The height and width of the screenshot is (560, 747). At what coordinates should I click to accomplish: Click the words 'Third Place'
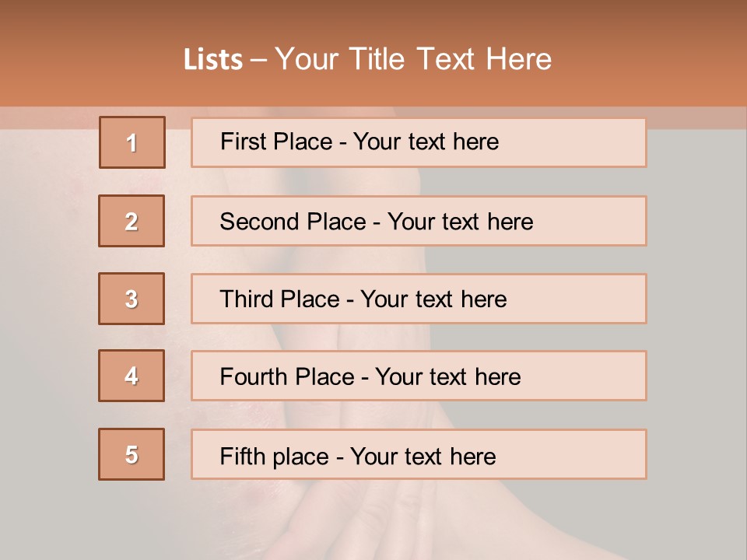279,299
